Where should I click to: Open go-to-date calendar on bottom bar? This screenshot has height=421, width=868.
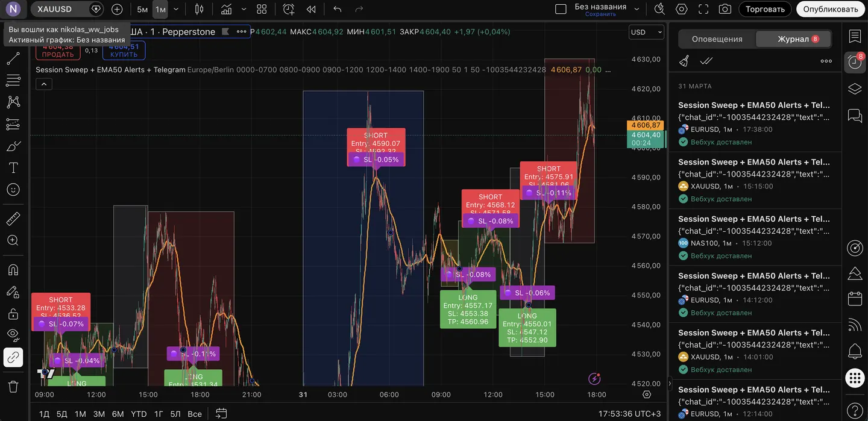pyautogui.click(x=221, y=414)
